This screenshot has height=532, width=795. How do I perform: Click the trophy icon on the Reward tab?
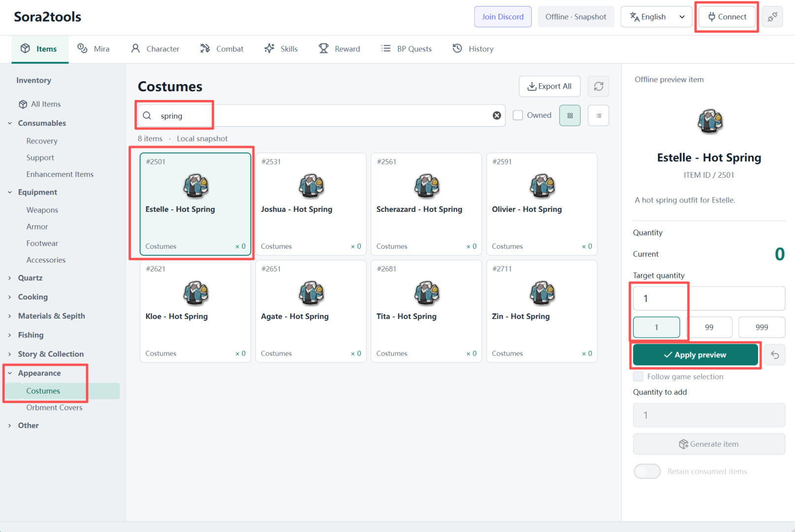pos(324,48)
